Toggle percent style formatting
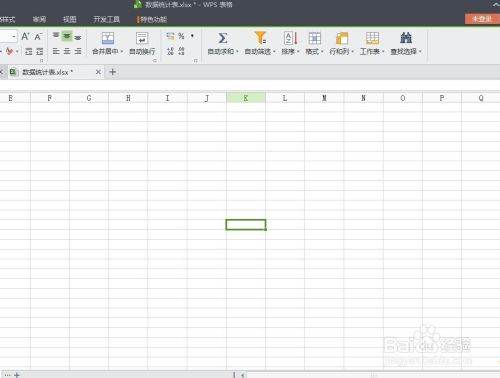The width and height of the screenshot is (500, 378). tap(181, 36)
